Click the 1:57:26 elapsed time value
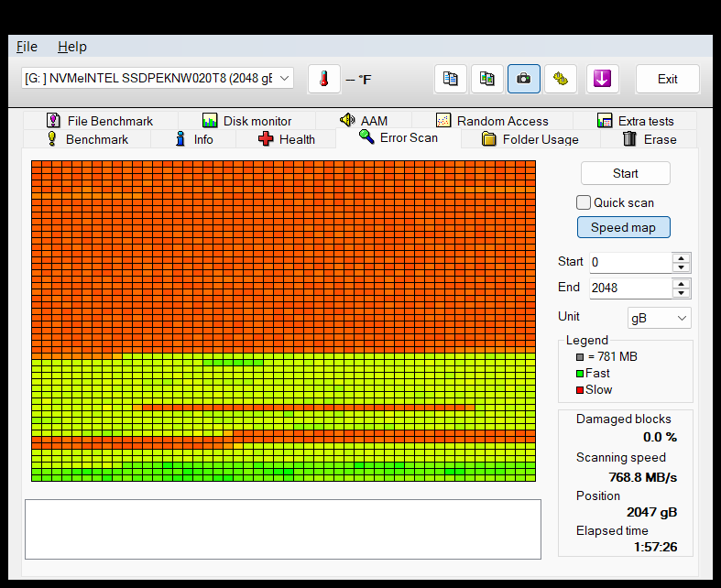Image resolution: width=721 pixels, height=588 pixels. tap(655, 547)
